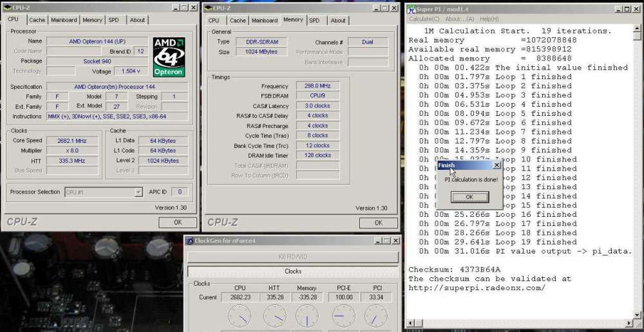The width and height of the screenshot is (644, 332).
Task: Click the ClockGen for nForce4 title bar icon
Action: click(x=190, y=241)
